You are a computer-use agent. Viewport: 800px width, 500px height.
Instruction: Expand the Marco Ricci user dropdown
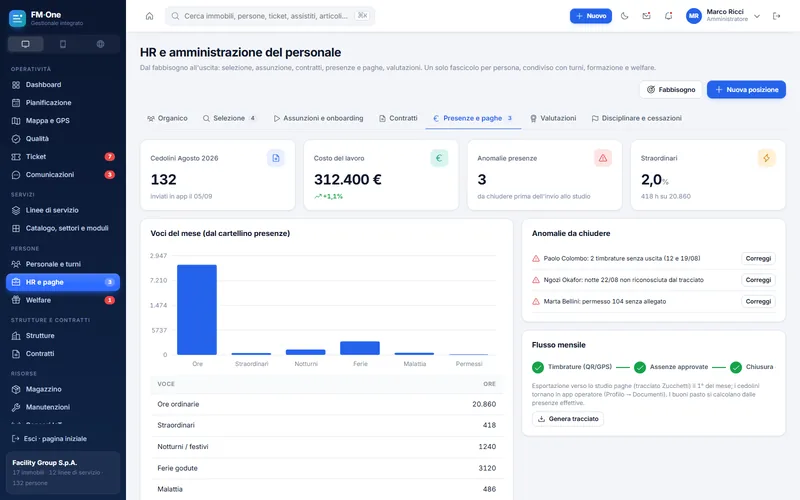(x=757, y=16)
